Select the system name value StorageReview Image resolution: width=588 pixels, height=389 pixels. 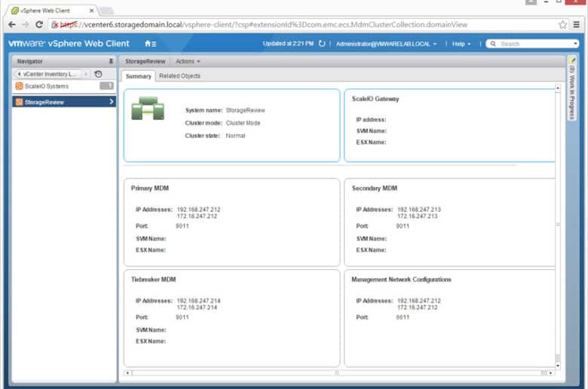coord(245,110)
